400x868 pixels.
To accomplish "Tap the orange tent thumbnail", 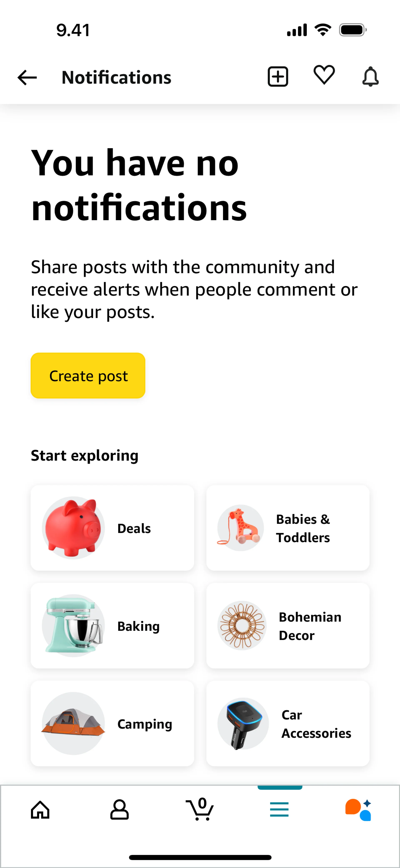I will [73, 723].
